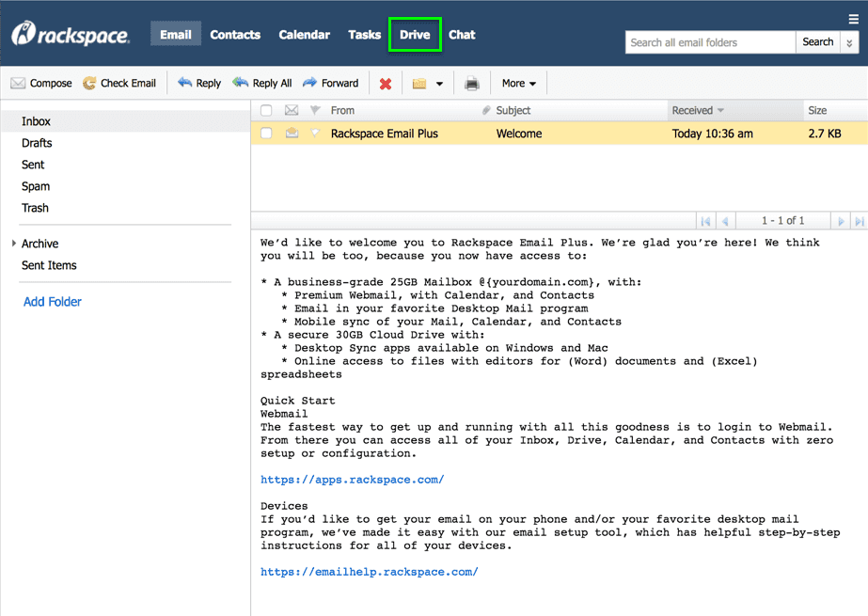
Task: Click the Reply arrow icon
Action: 185,84
